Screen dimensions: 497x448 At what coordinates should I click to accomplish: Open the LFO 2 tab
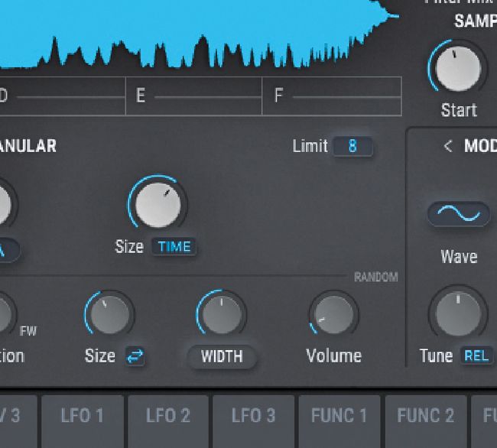point(168,421)
